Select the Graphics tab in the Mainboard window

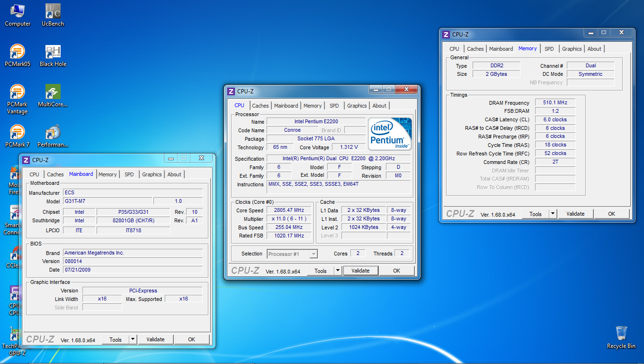pyautogui.click(x=152, y=174)
